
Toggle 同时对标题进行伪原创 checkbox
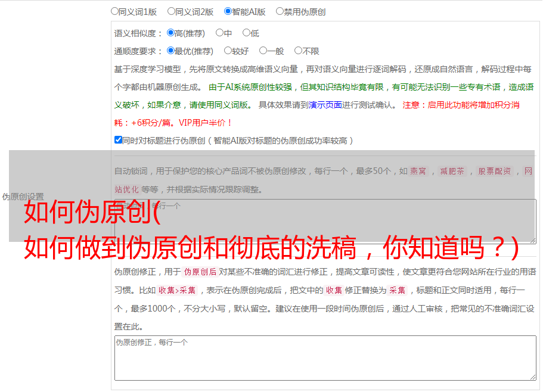click(x=118, y=141)
